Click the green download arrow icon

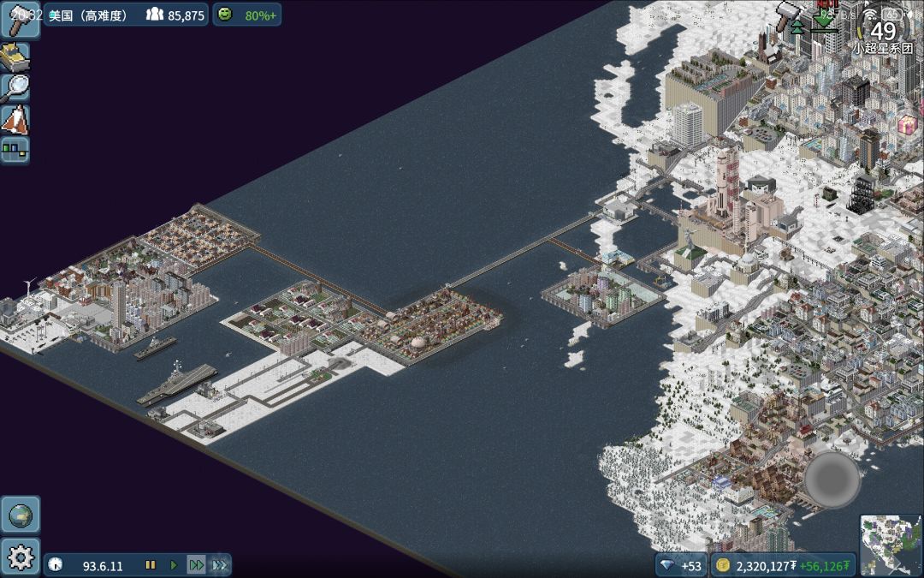823,21
